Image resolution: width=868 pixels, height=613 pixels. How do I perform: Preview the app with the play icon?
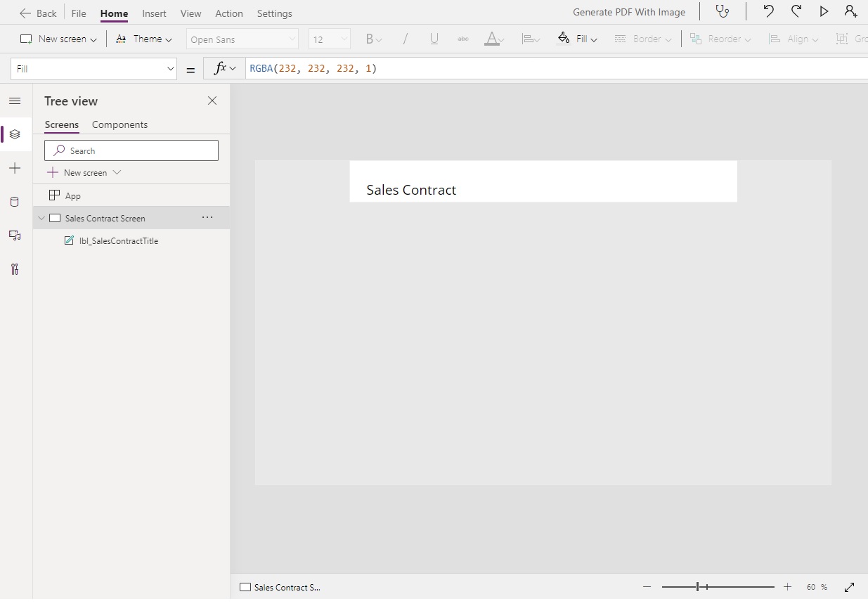[x=824, y=11]
